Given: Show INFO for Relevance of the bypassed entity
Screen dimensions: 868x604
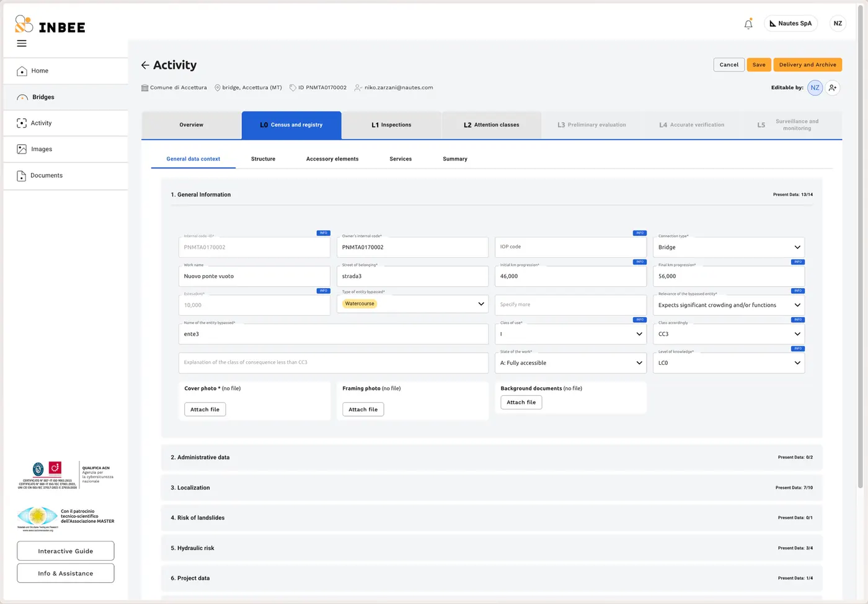Looking at the screenshot, I should pyautogui.click(x=798, y=291).
